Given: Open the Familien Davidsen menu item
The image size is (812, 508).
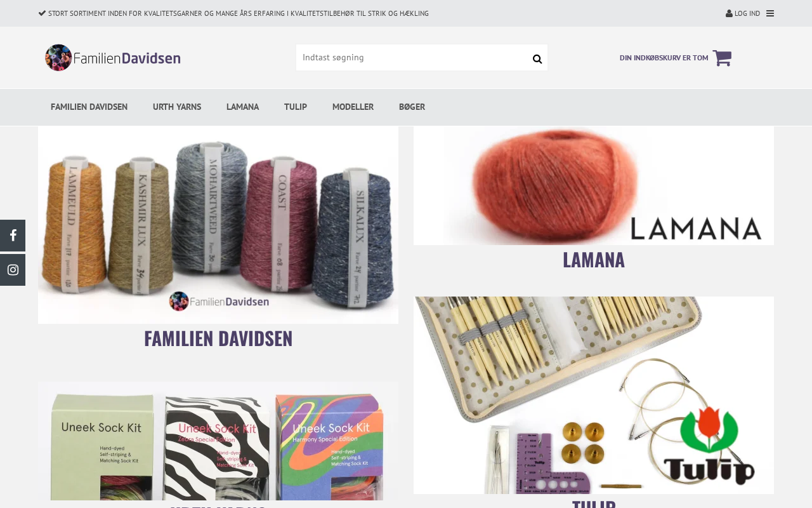Looking at the screenshot, I should point(89,107).
